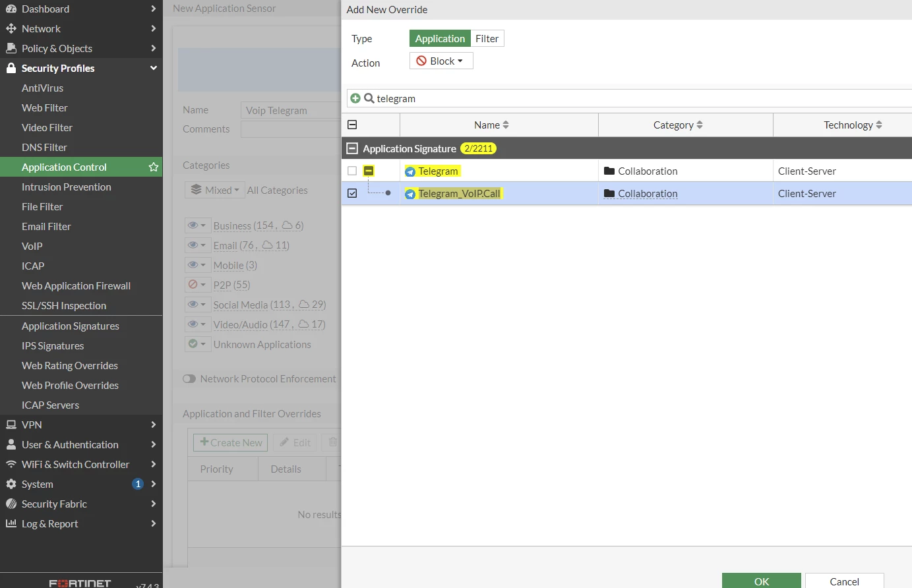The image size is (912, 588).
Task: Sort the table by Technology column
Action: tap(853, 125)
